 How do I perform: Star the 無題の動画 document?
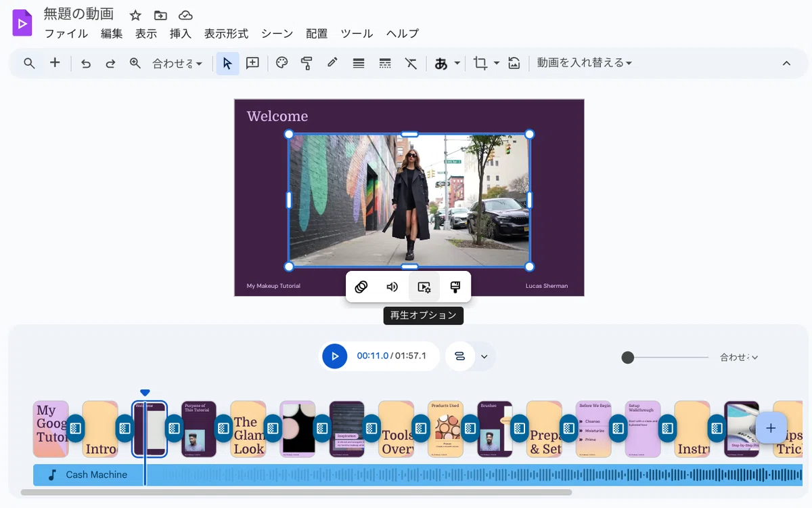coord(135,15)
